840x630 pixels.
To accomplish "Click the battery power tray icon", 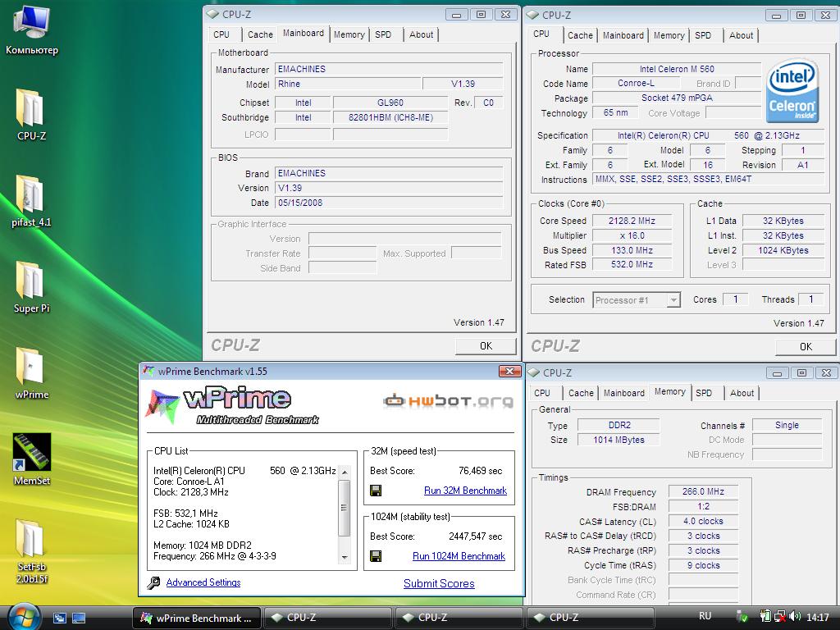I will (x=765, y=617).
